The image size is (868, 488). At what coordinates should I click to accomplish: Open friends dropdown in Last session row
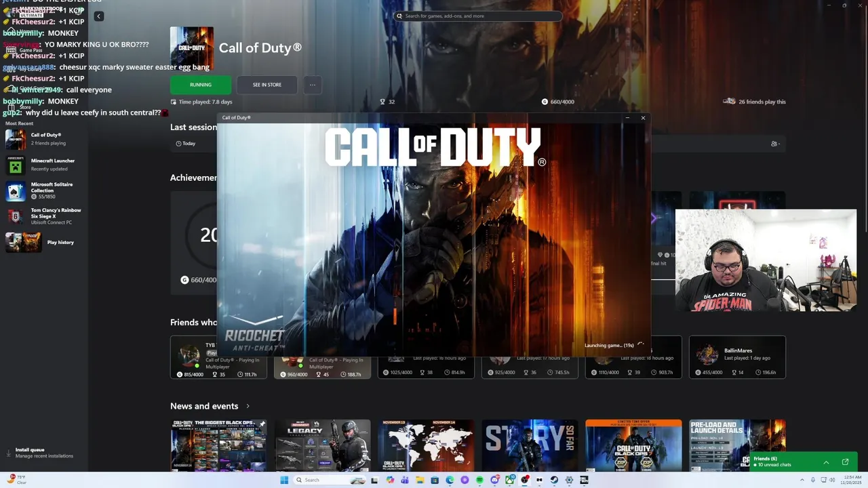(775, 144)
